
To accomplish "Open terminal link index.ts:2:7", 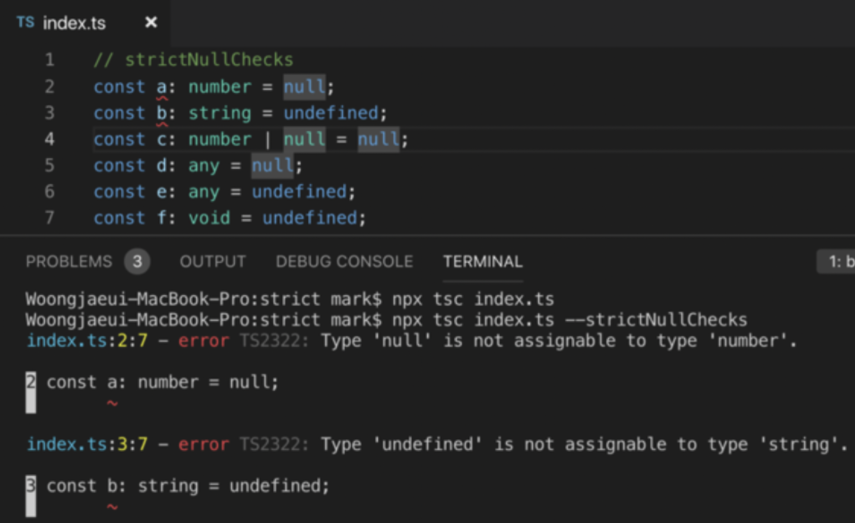I will tap(87, 341).
